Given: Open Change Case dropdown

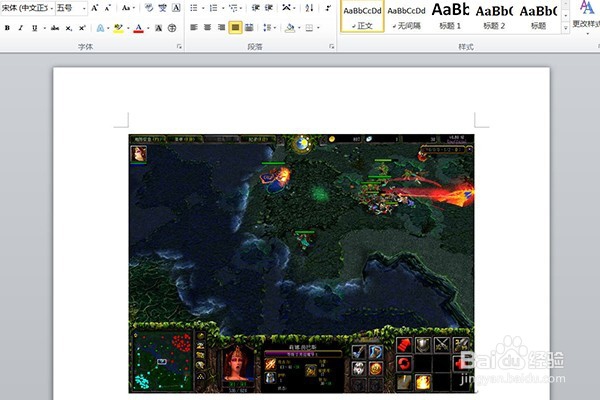Looking at the screenshot, I should coord(128,8).
